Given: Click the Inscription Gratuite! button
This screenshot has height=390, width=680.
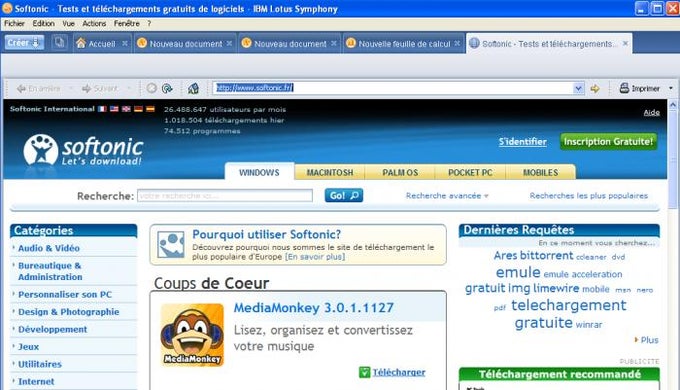Looking at the screenshot, I should click(608, 142).
